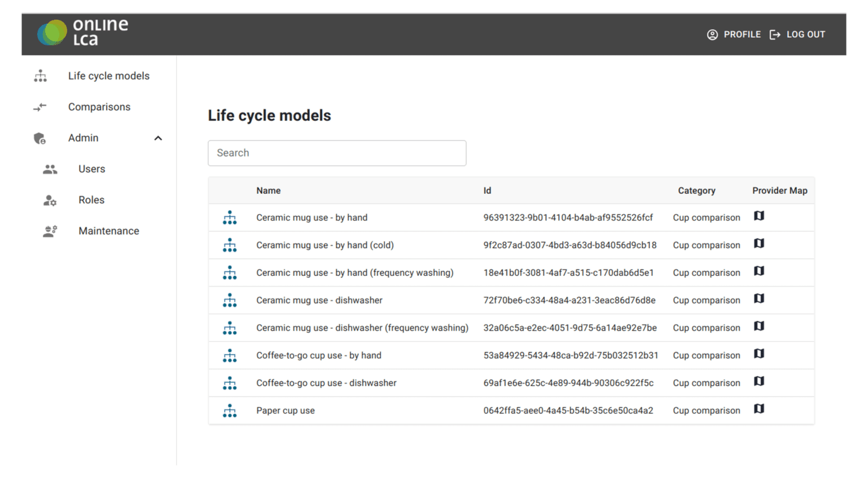
Task: Go to Comparisons page
Action: [99, 107]
